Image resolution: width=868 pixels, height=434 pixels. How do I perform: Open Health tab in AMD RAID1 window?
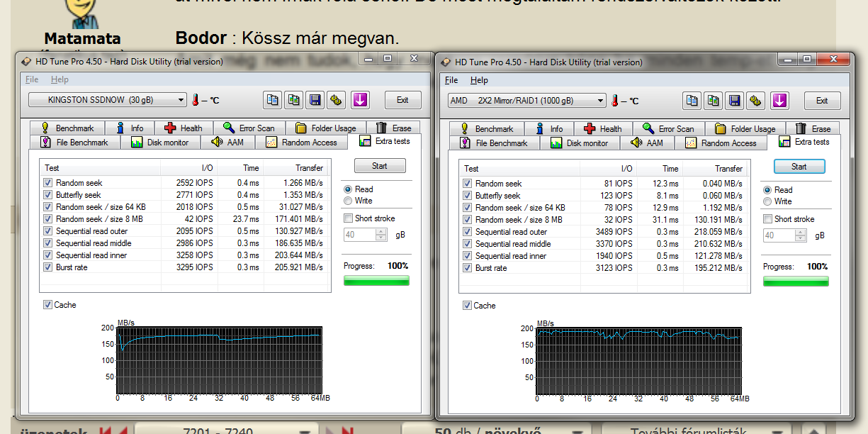tap(603, 129)
